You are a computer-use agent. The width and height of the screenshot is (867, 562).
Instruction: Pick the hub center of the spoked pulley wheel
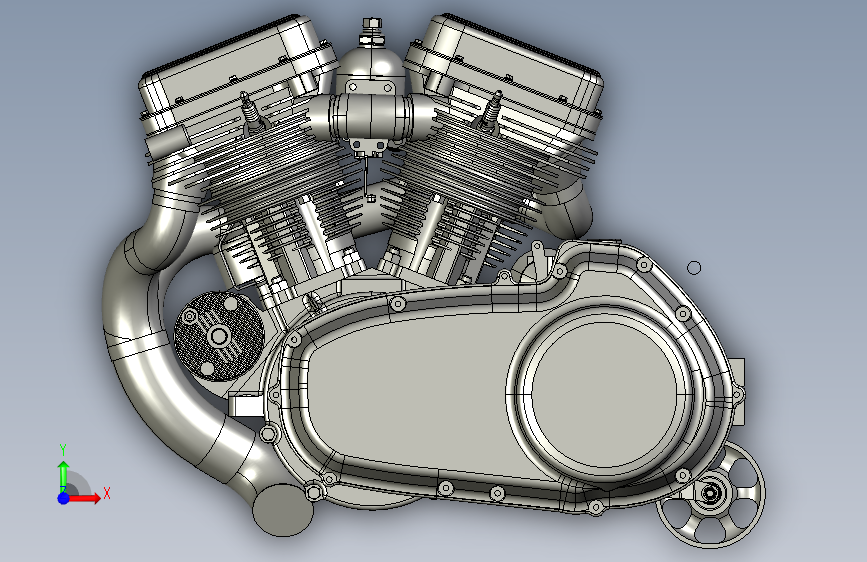point(711,492)
